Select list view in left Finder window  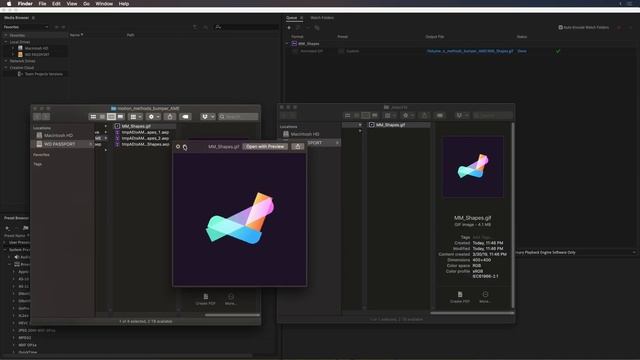(x=102, y=117)
